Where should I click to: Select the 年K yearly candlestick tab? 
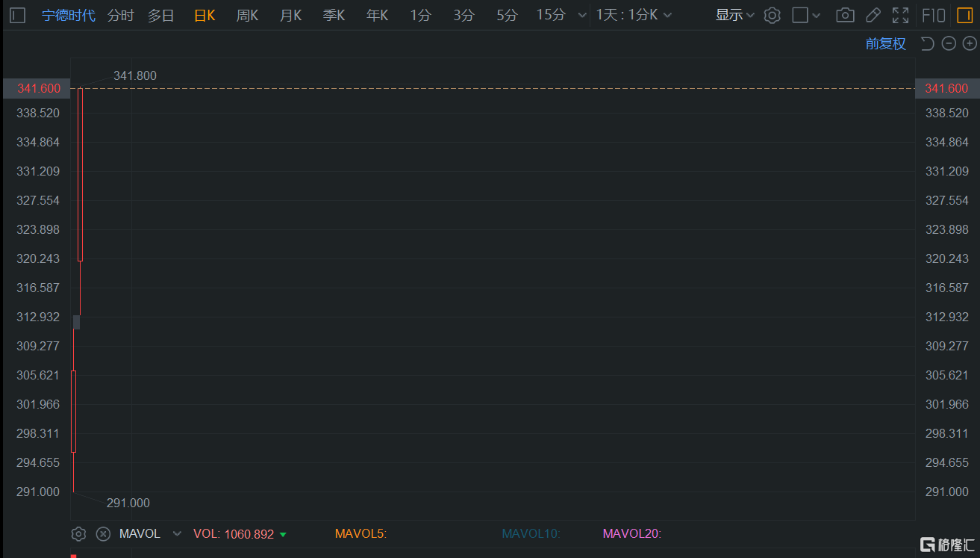[377, 15]
